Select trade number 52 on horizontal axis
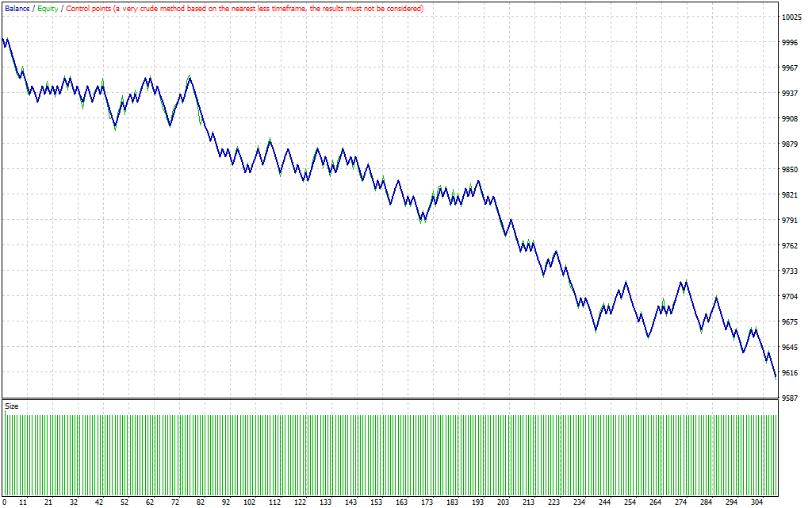The image size is (812, 508). (x=124, y=502)
